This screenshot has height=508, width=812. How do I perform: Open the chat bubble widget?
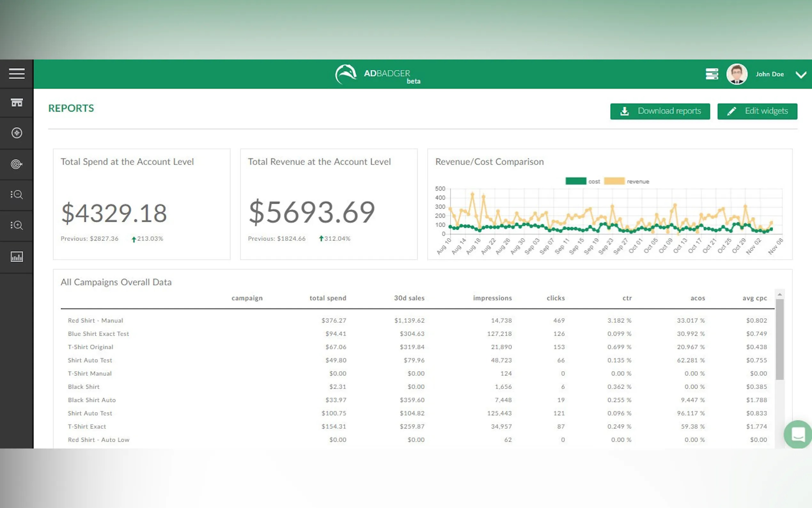coord(798,434)
